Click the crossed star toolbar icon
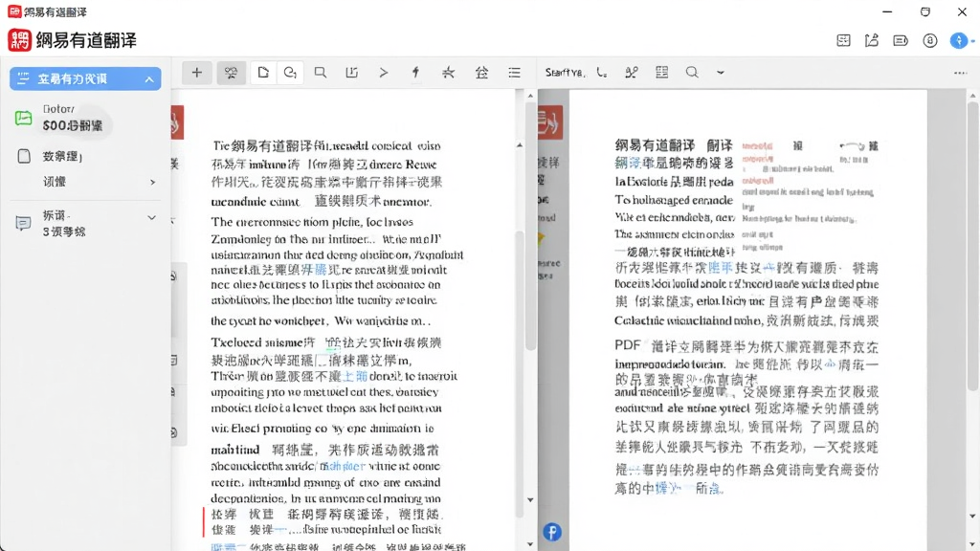Screen dimensions: 980x551 448,73
